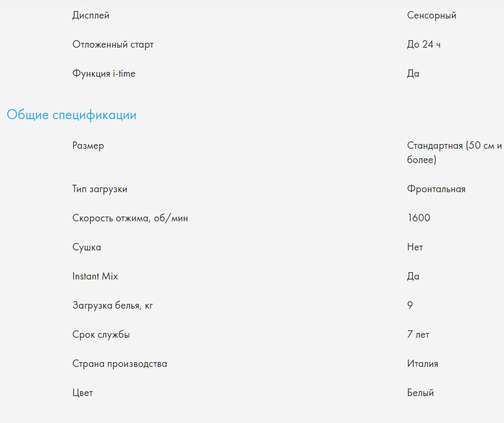The image size is (504, 423).
Task: Click the "До 24 ч" value
Action: coord(423,44)
